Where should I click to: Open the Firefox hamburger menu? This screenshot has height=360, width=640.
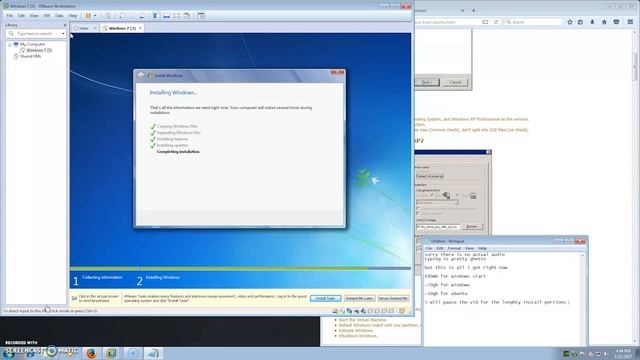(x=631, y=22)
